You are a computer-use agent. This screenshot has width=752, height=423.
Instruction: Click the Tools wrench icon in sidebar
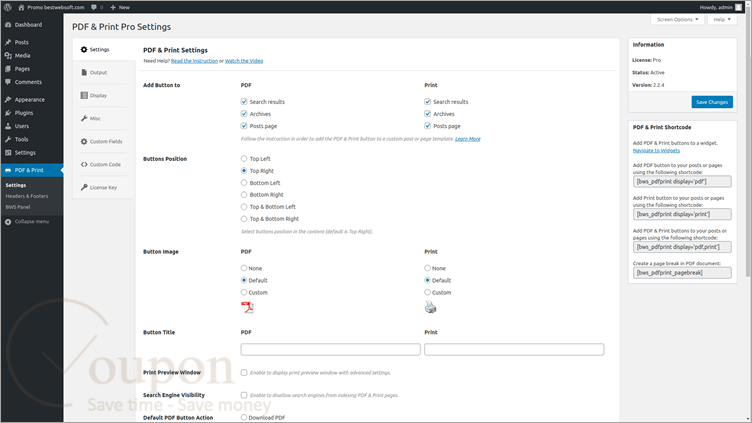[8, 140]
